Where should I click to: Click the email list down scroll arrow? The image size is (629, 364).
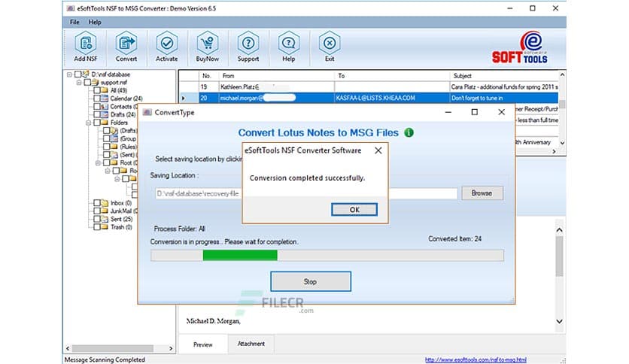click(x=562, y=143)
